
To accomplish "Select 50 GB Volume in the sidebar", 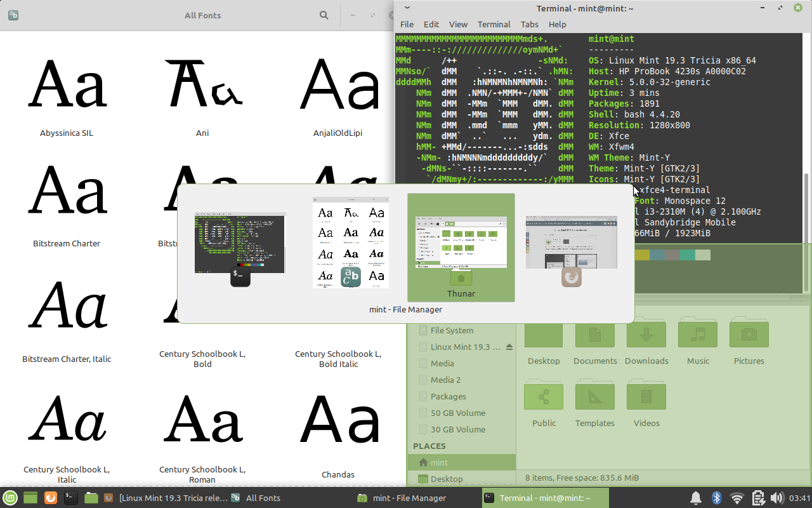I will click(x=462, y=413).
